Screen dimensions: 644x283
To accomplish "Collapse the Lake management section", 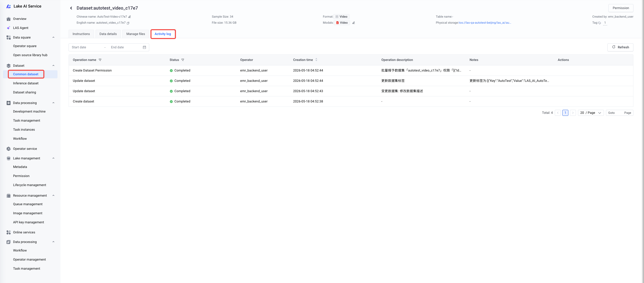I will click(53, 158).
